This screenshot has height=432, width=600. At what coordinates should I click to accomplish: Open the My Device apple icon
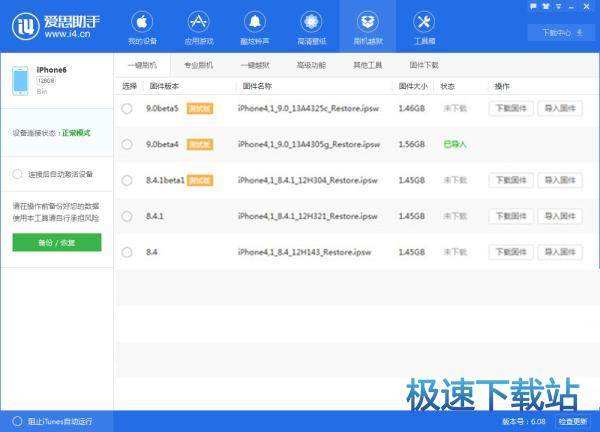pos(142,22)
